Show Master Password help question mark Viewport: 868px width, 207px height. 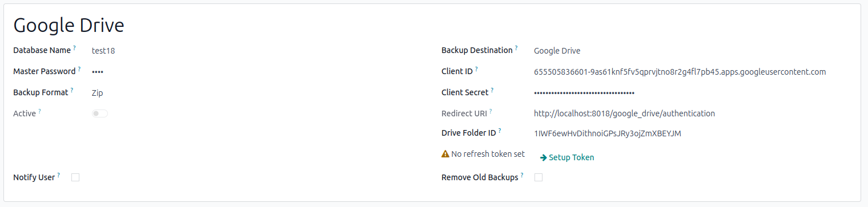click(x=79, y=70)
